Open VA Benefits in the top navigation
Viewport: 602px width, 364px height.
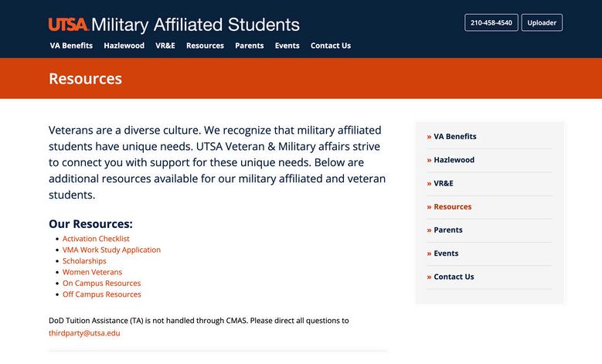pyautogui.click(x=71, y=46)
